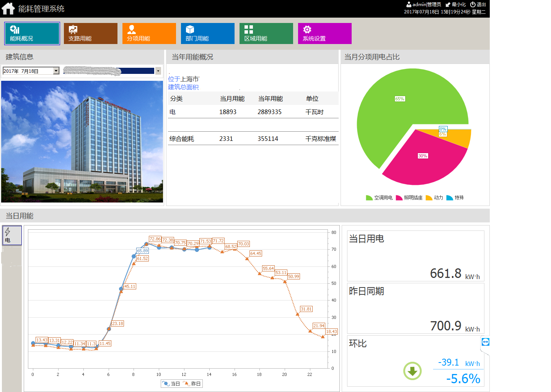The height and width of the screenshot is (392, 551).
Task: Open 部门用能 via its cube icon
Action: [190, 29]
